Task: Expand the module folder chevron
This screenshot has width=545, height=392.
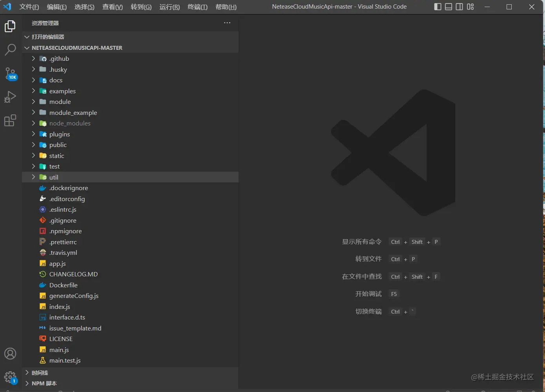Action: click(x=33, y=102)
